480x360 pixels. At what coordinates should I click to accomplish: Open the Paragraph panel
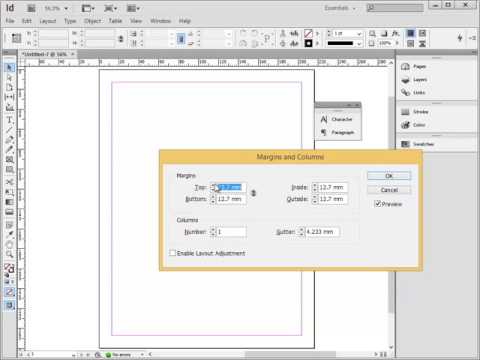[x=337, y=132]
